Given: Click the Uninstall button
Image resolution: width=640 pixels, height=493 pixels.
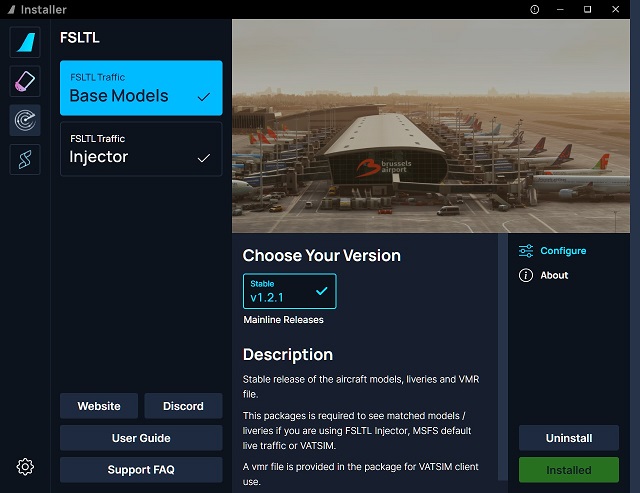Looking at the screenshot, I should (569, 438).
